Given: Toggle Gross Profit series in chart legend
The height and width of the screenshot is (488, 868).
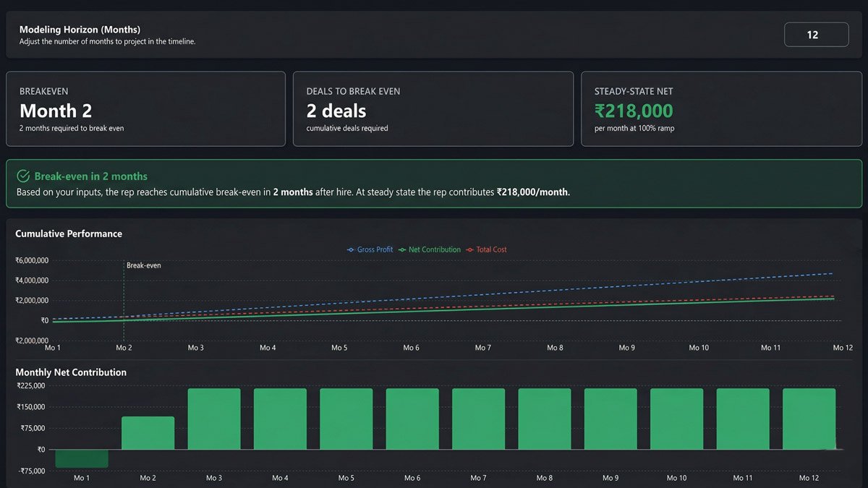Looking at the screenshot, I should point(370,249).
